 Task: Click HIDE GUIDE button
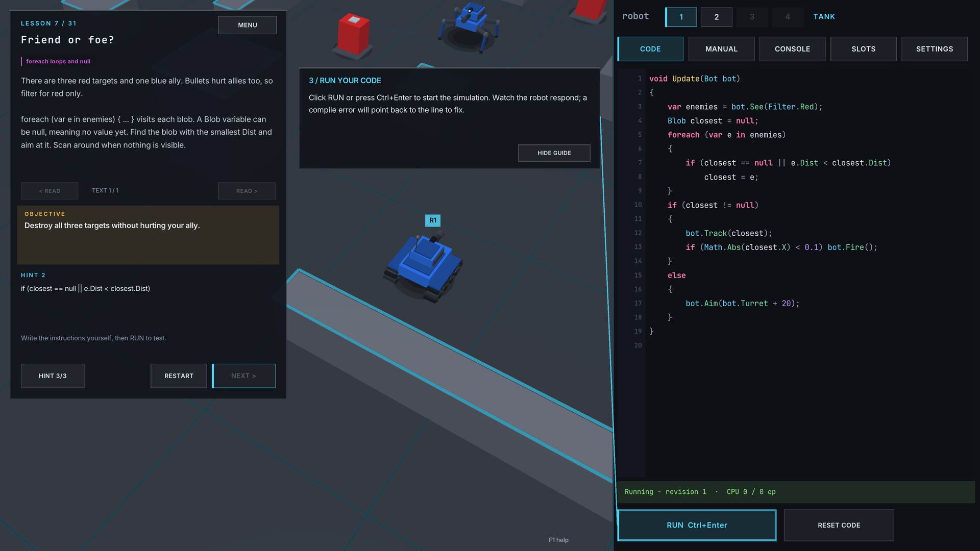[x=554, y=153]
